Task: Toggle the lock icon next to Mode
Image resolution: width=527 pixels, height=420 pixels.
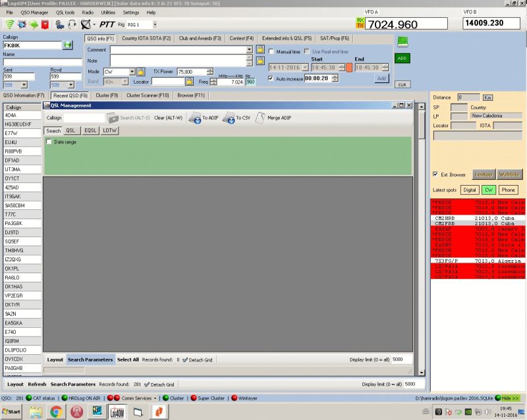Action: [x=141, y=72]
